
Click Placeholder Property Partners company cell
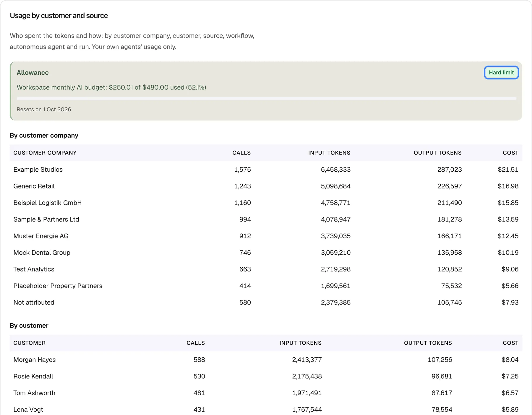click(58, 286)
